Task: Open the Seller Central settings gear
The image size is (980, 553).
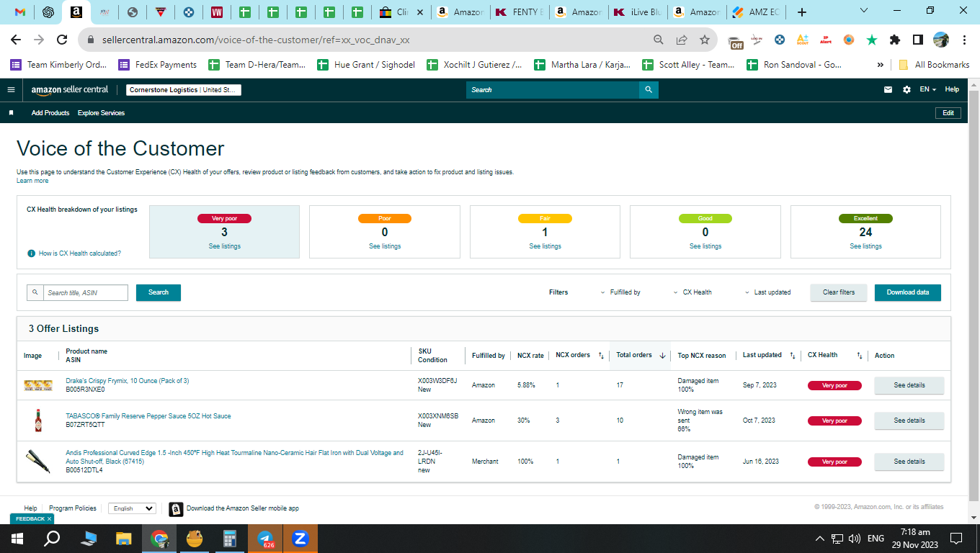Action: point(906,90)
